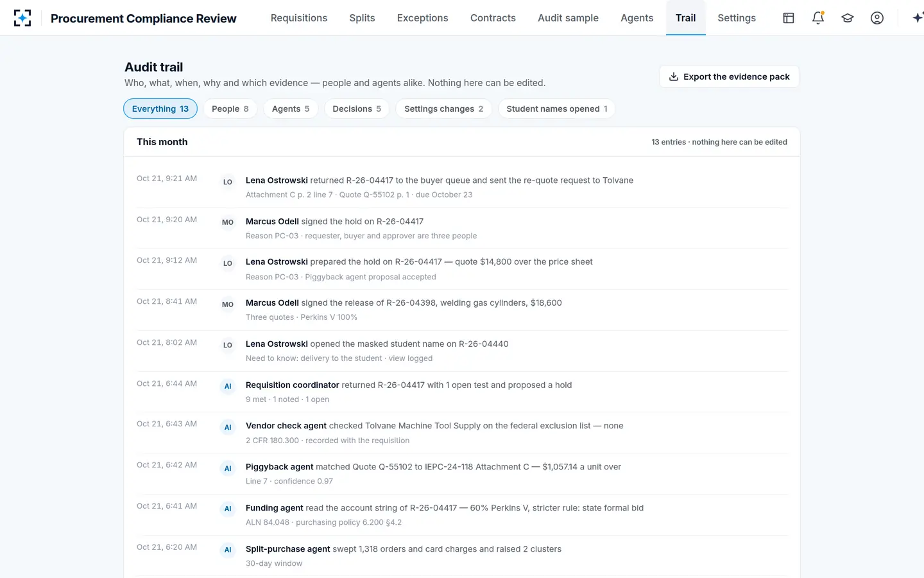The height and width of the screenshot is (578, 924).
Task: Click the graduation cap icon
Action: [848, 18]
